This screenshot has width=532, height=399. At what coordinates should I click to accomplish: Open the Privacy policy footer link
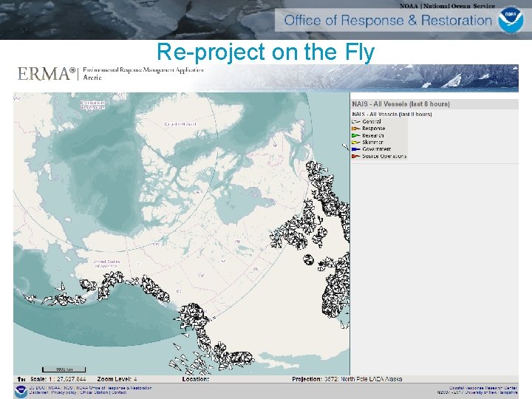click(x=64, y=392)
